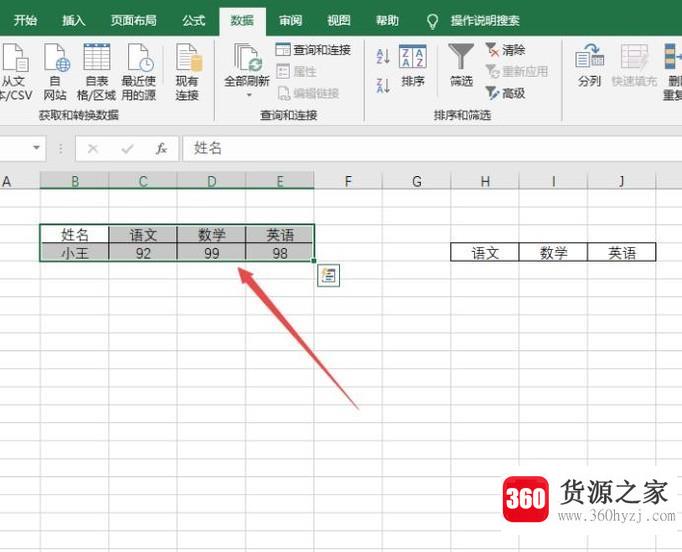Image resolution: width=682 pixels, height=552 pixels.
Task: Click the lightbulb Tell Me icon
Action: point(432,21)
